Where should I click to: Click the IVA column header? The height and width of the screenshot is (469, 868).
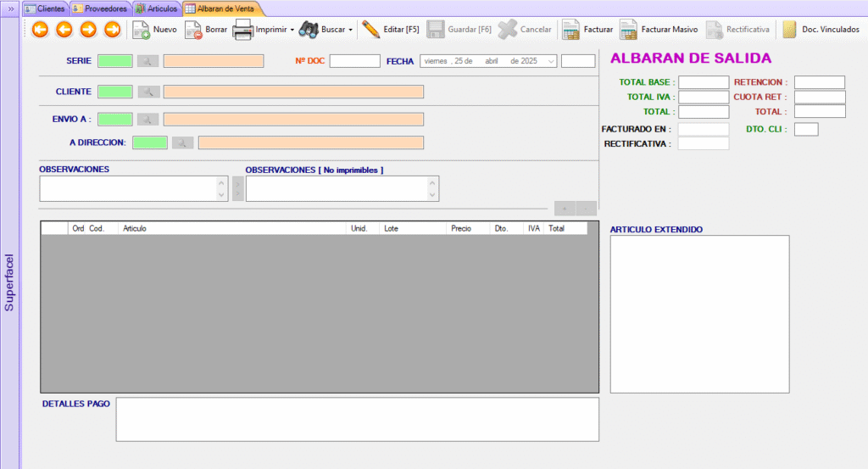534,228
